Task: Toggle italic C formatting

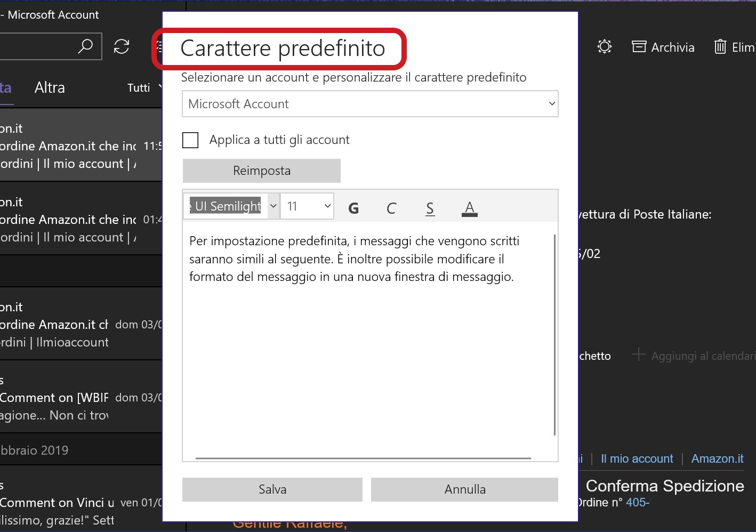Action: pos(391,208)
